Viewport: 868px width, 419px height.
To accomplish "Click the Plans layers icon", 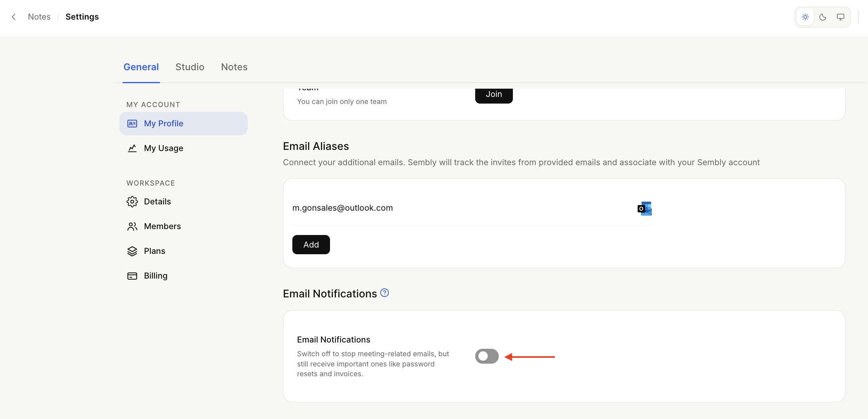I will click(x=132, y=251).
